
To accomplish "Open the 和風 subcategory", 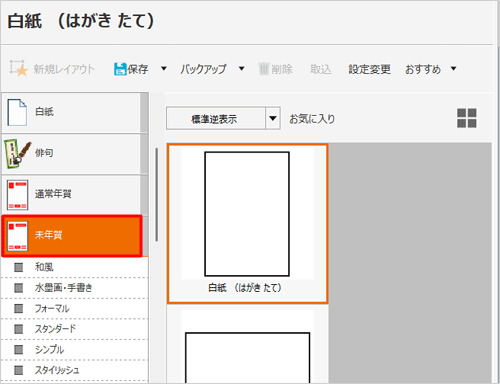I will (x=75, y=267).
